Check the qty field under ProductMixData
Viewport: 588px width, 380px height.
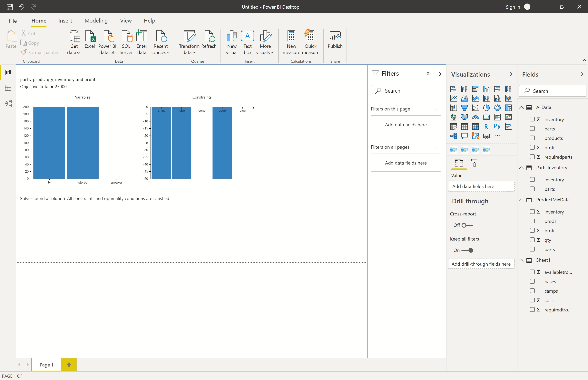pyautogui.click(x=532, y=240)
